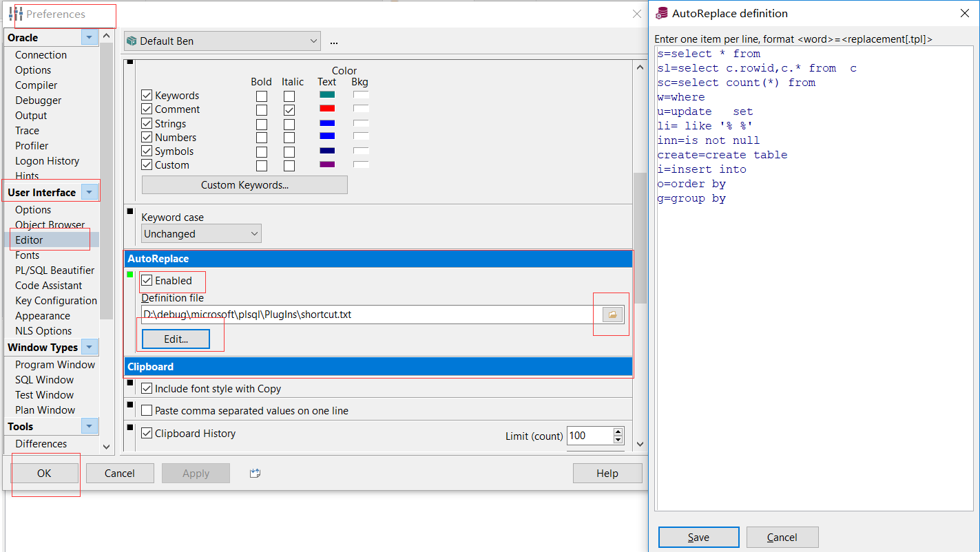Open the Custom Keywords dialog

tap(244, 184)
